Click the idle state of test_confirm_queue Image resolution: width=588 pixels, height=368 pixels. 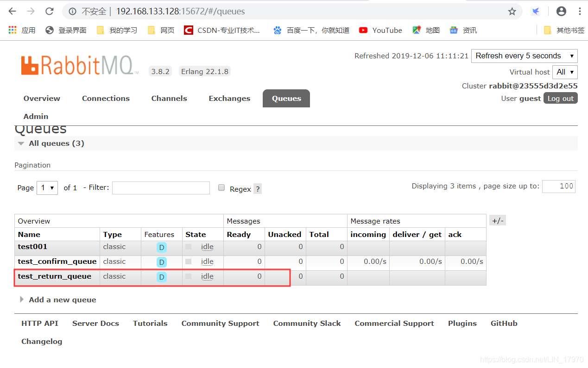pos(207,262)
